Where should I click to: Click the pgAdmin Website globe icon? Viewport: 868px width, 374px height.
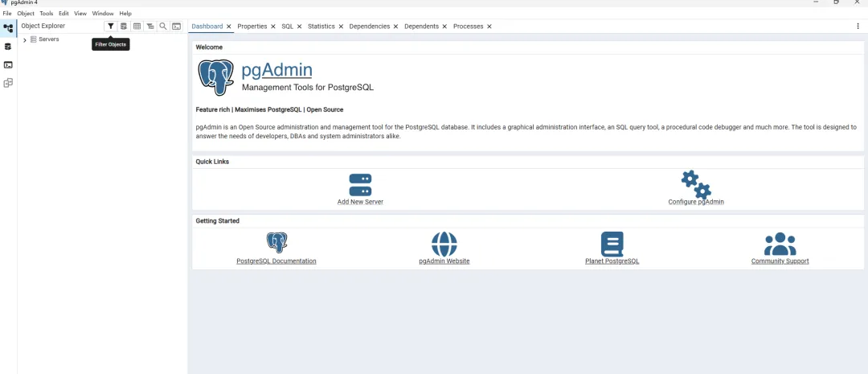click(x=444, y=244)
